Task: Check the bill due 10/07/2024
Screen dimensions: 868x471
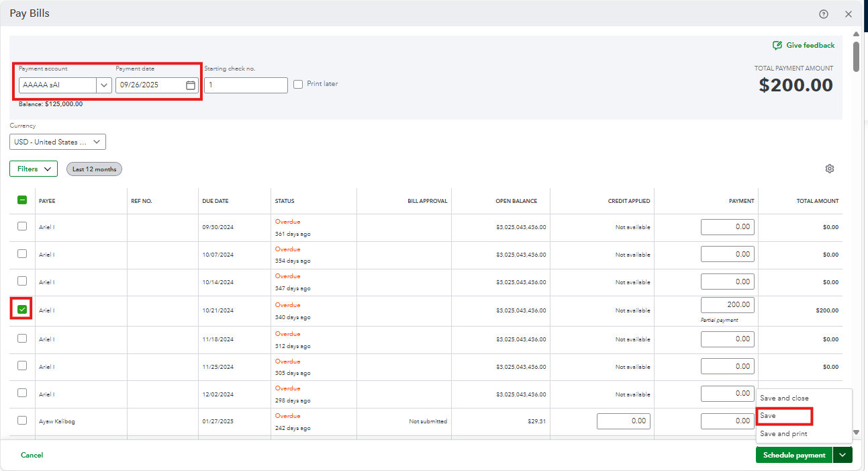Action: click(x=22, y=254)
